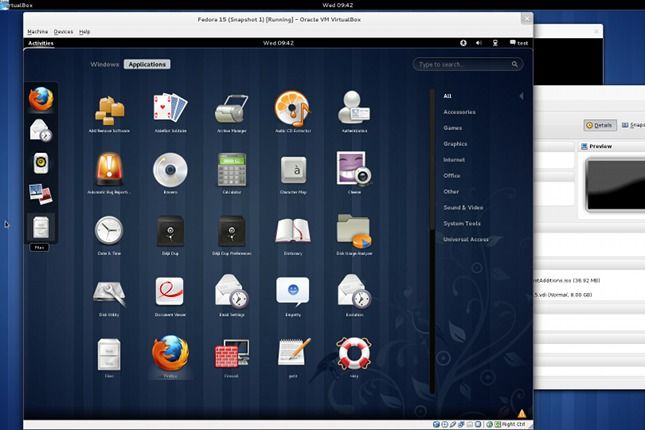Open Add/Remove Software from the applications grid
645x430 pixels.
pos(109,110)
